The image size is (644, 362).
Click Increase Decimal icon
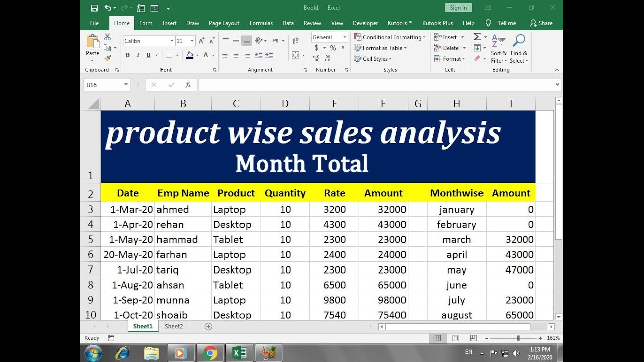316,59
